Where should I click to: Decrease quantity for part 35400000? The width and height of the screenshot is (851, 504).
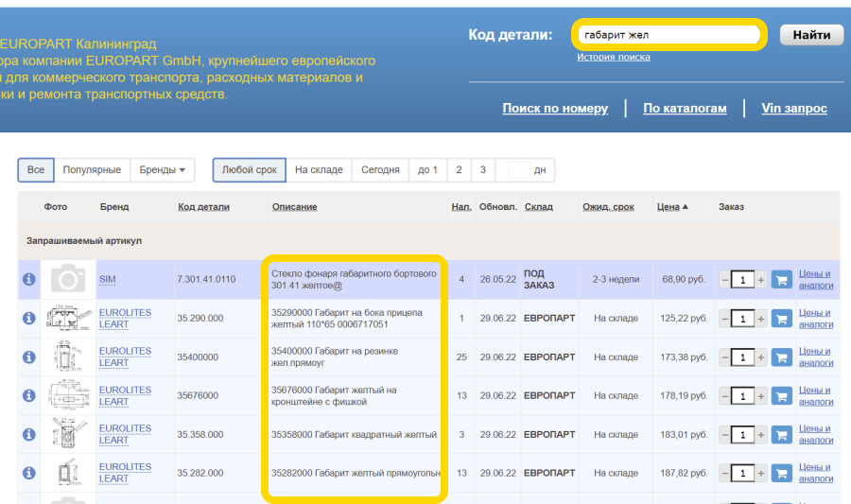725,357
